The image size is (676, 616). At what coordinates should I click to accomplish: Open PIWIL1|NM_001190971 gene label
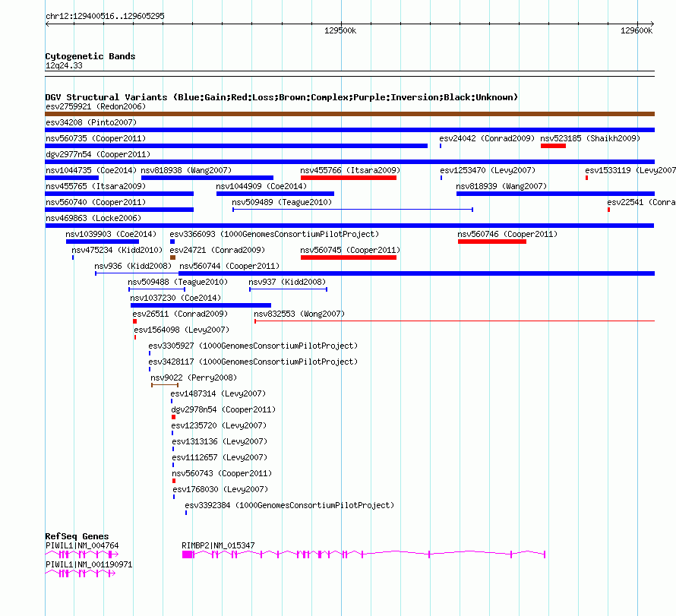(x=89, y=564)
